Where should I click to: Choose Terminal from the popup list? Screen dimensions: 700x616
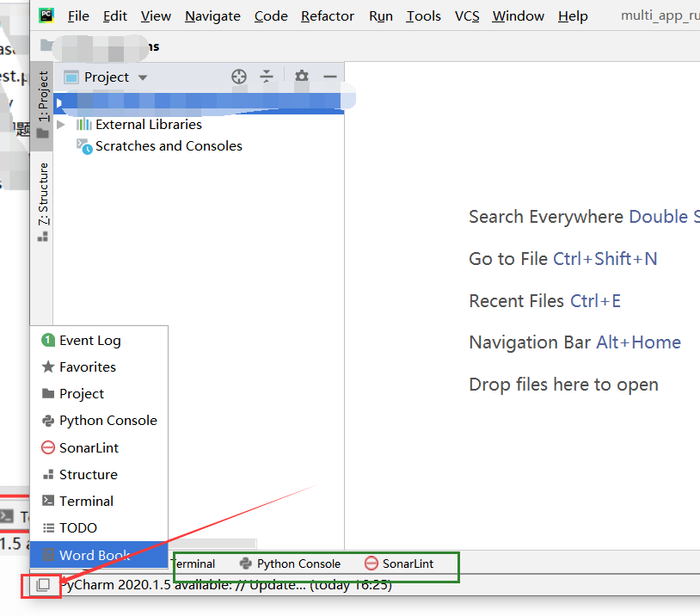pos(99,502)
